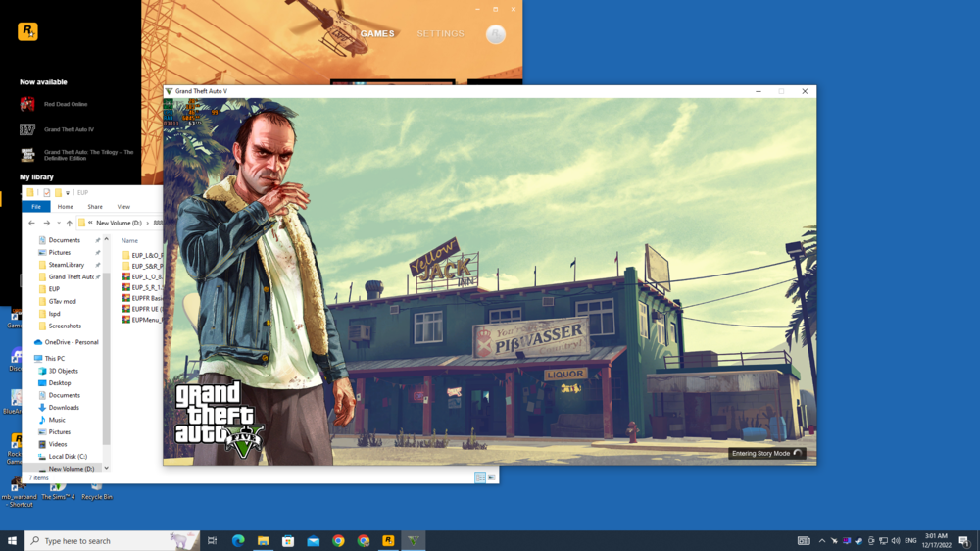This screenshot has height=551, width=980.
Task: Open the launcher profile avatar
Action: click(x=496, y=34)
